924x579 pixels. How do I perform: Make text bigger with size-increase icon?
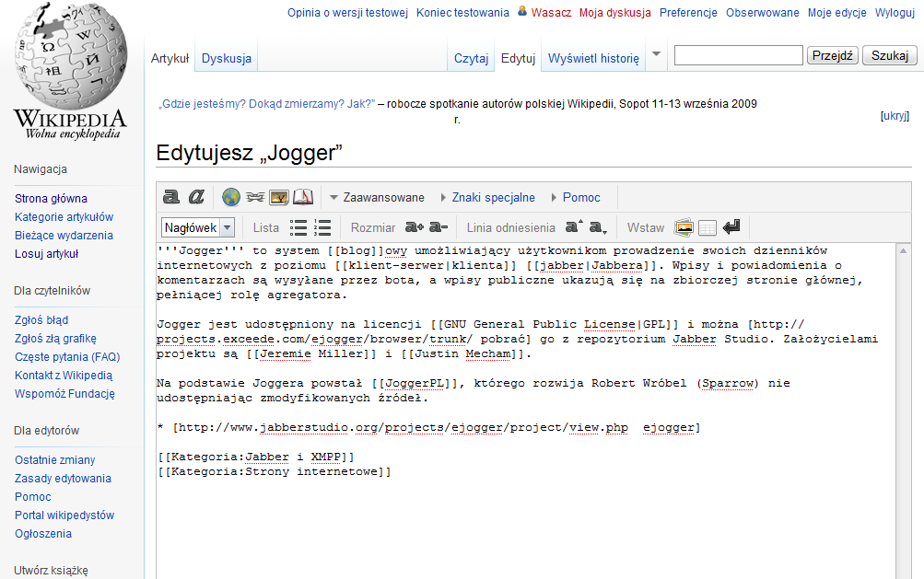tap(414, 227)
